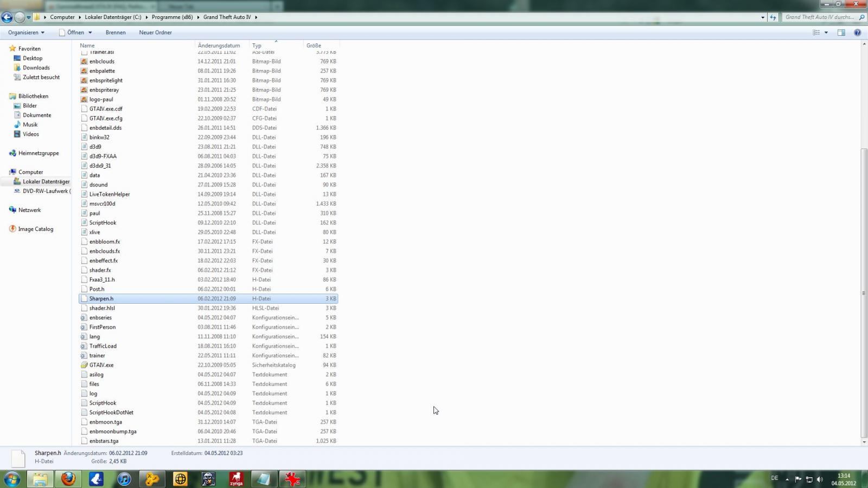Click the file list vertical scrollbar
This screenshot has height=488, width=868.
864,293
